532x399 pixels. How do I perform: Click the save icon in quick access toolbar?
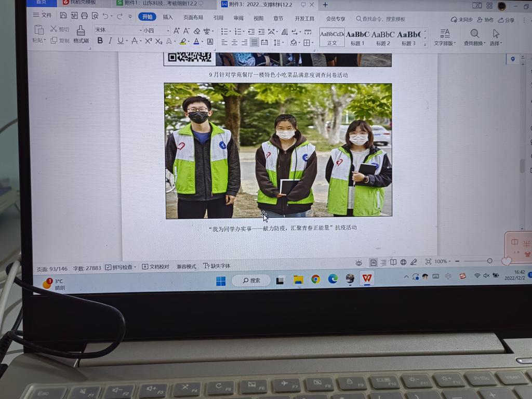coord(63,16)
